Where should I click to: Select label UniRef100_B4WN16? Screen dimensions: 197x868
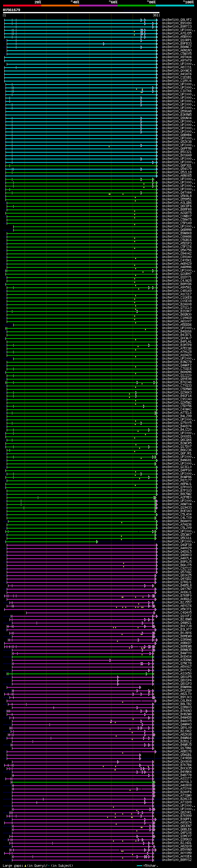click(177, 738)
